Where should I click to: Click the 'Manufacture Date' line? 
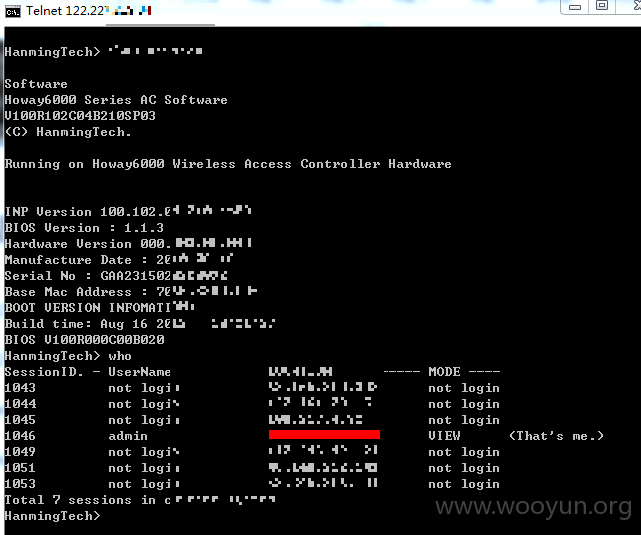119,260
